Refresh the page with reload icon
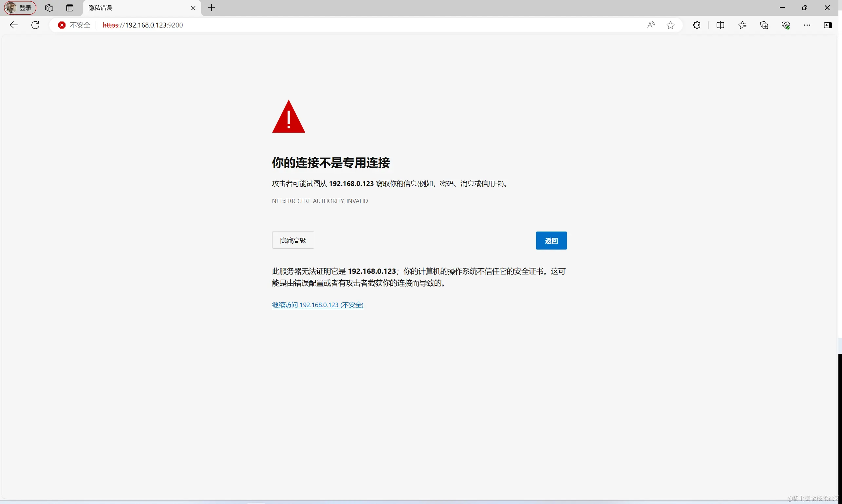The image size is (842, 504). pyautogui.click(x=35, y=25)
